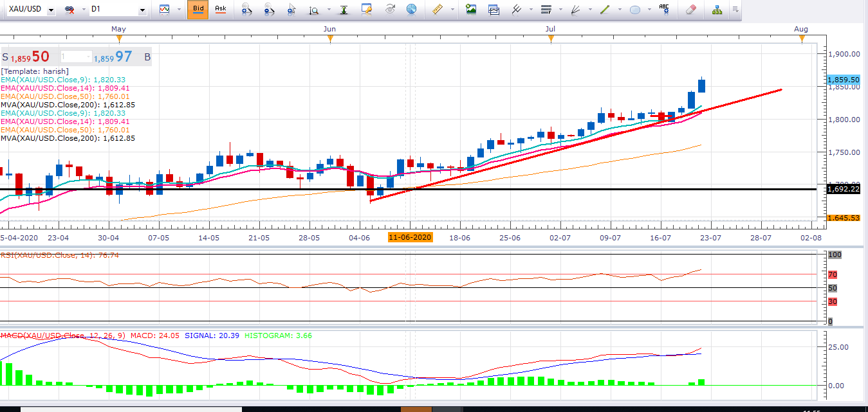Select the Andrews pitchfork drawing tool
Image resolution: width=868 pixels, height=412 pixels.
(516, 10)
